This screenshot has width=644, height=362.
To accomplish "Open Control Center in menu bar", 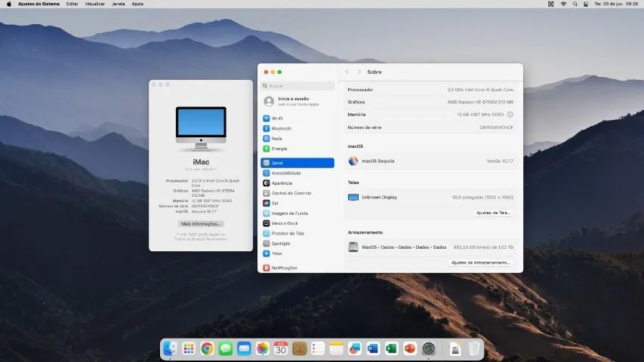I will click(586, 4).
